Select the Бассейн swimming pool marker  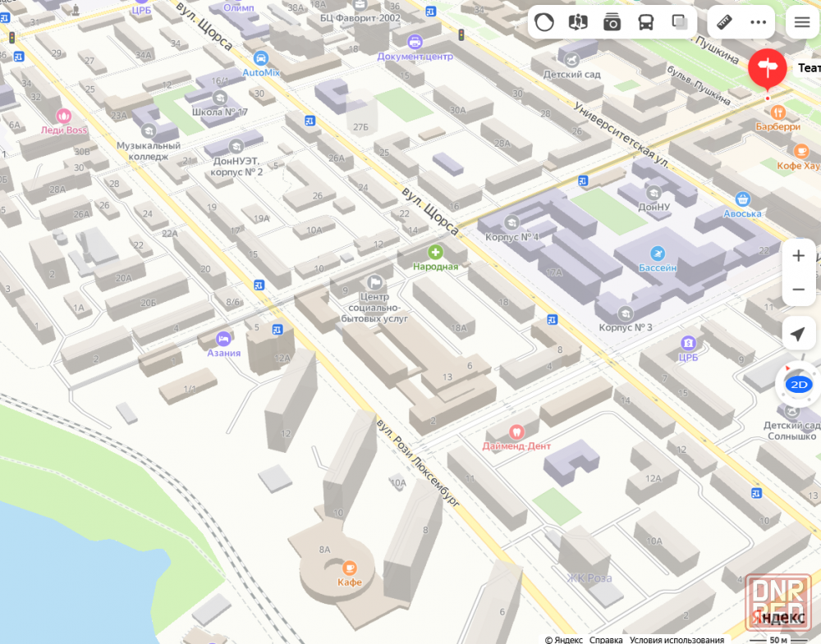coord(657,253)
